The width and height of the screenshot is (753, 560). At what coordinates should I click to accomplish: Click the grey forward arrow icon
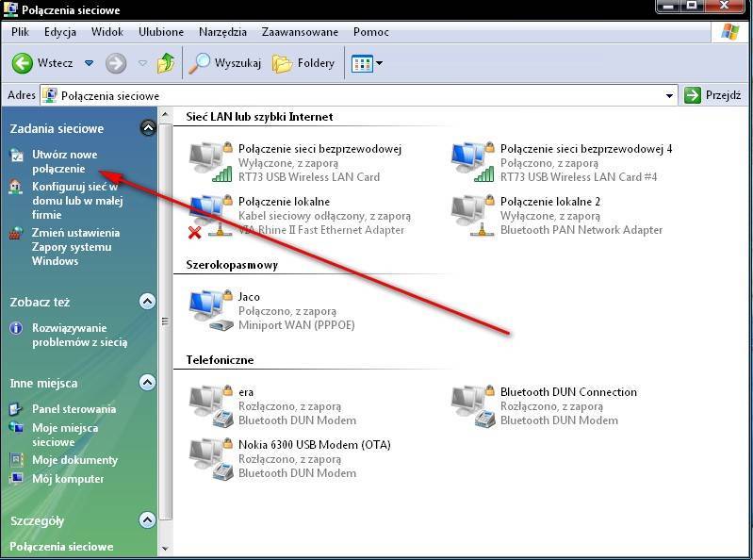point(116,63)
